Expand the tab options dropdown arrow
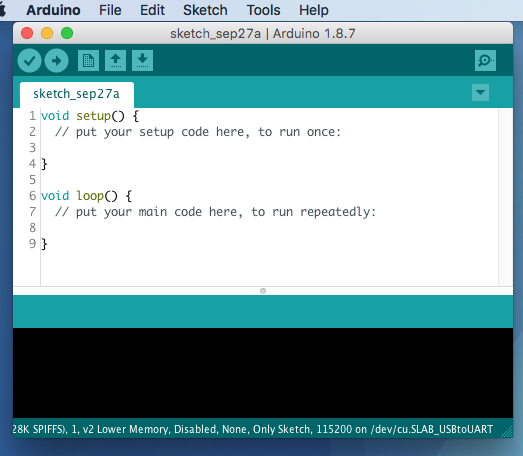Image resolution: width=523 pixels, height=456 pixels. click(x=481, y=92)
